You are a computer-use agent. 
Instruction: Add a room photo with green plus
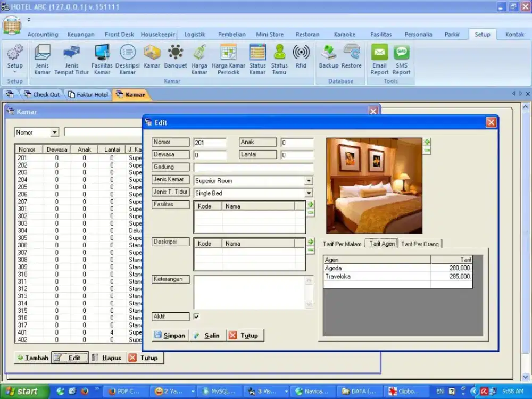coord(427,142)
